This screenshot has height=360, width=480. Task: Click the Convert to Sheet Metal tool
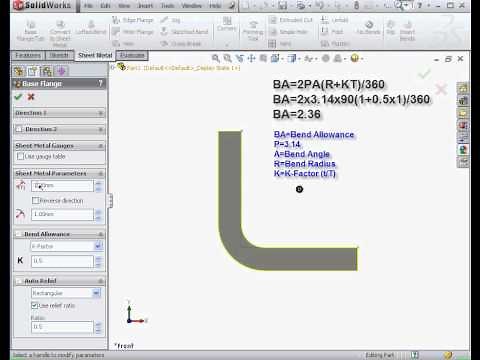click(x=60, y=34)
